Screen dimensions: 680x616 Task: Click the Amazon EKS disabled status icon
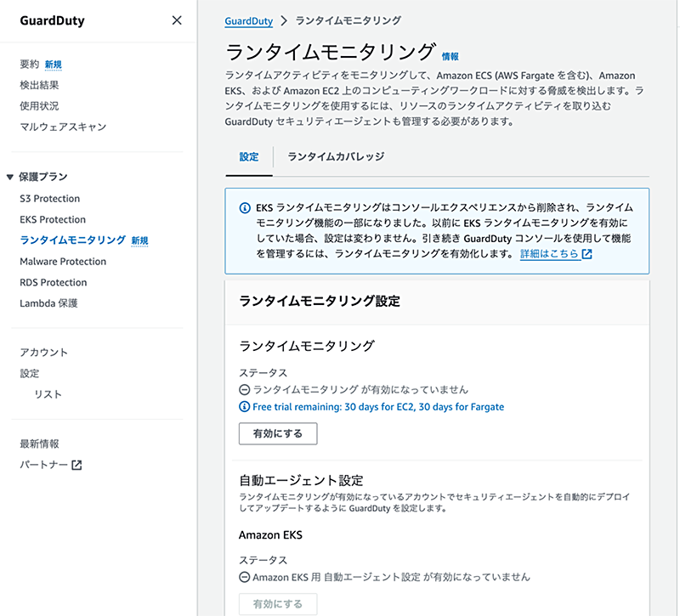coord(245,577)
